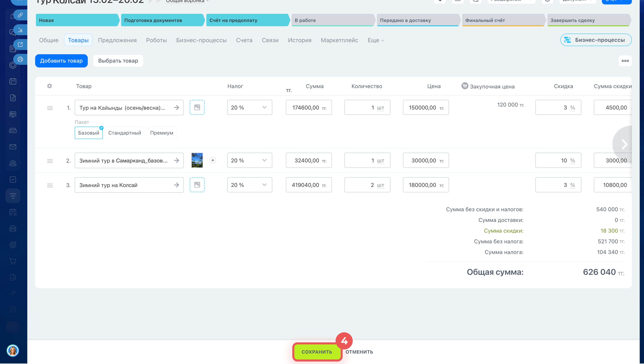Click the copy link icon in side panel
This screenshot has height=364, width=644.
20,15
